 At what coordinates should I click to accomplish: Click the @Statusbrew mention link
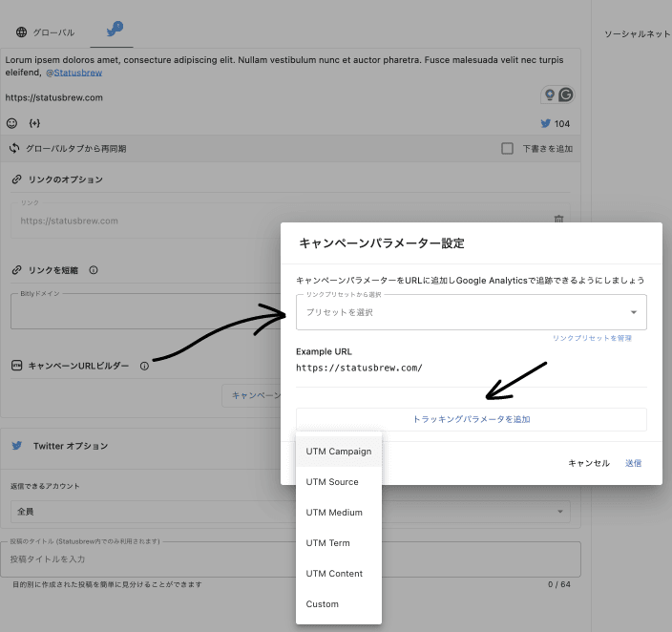(x=74, y=73)
